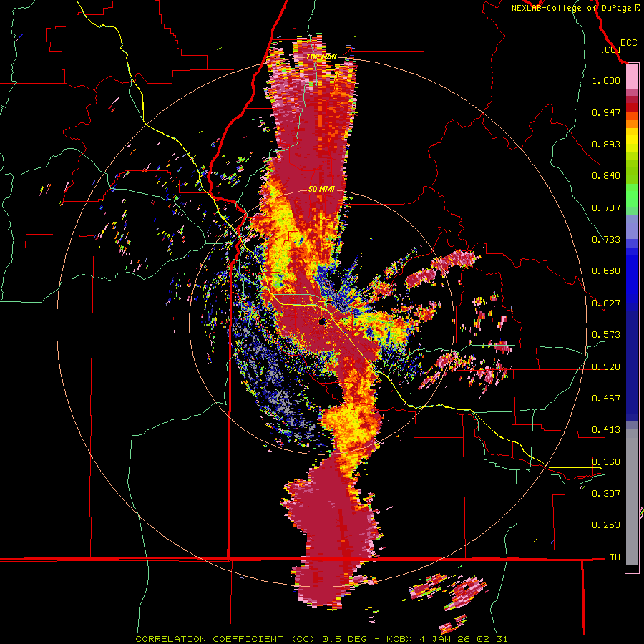Click the 0.627 scale value

tap(606, 303)
